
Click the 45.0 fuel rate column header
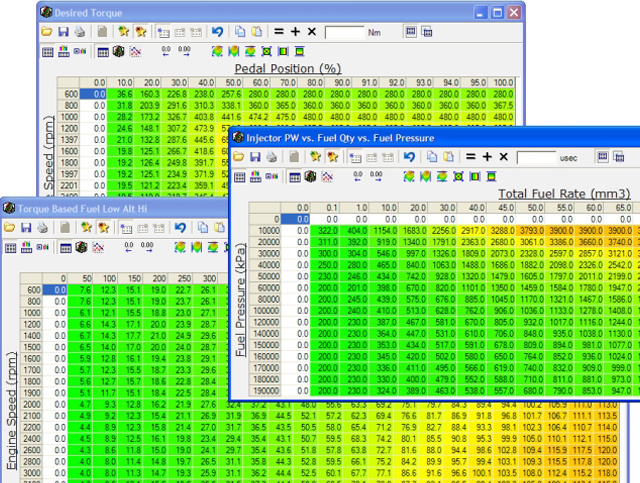501,208
